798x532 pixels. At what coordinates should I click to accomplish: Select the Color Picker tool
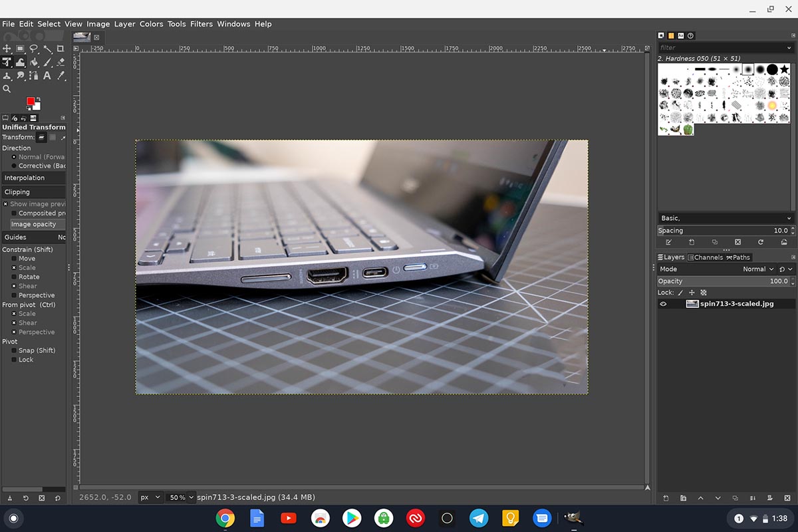(x=60, y=76)
